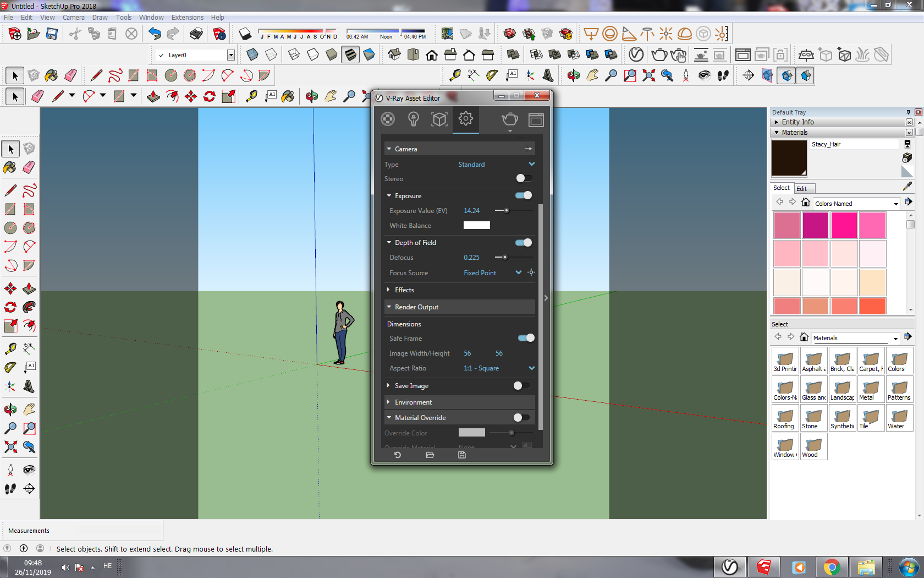
Task: Open the Tile materials folder
Action: click(x=871, y=418)
